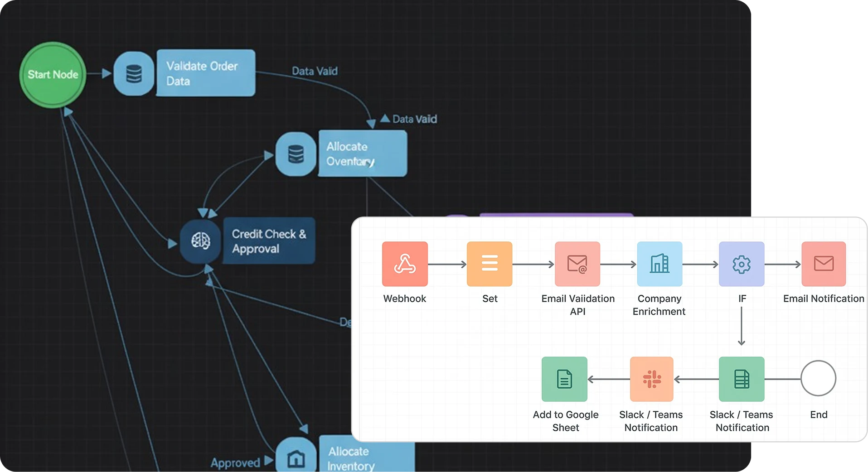Select the Validate Order Data box
The image size is (868, 472).
(205, 73)
